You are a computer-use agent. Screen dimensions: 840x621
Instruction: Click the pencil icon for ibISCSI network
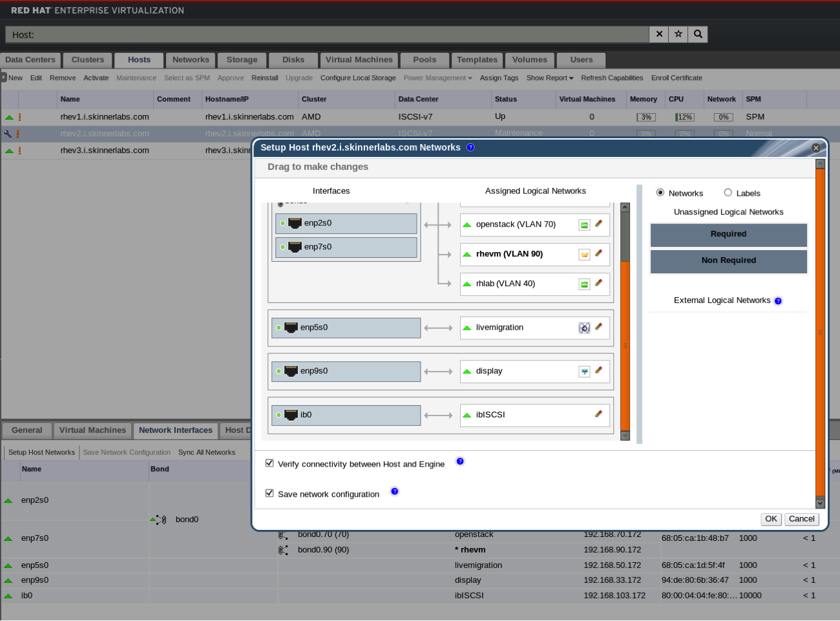coord(598,414)
